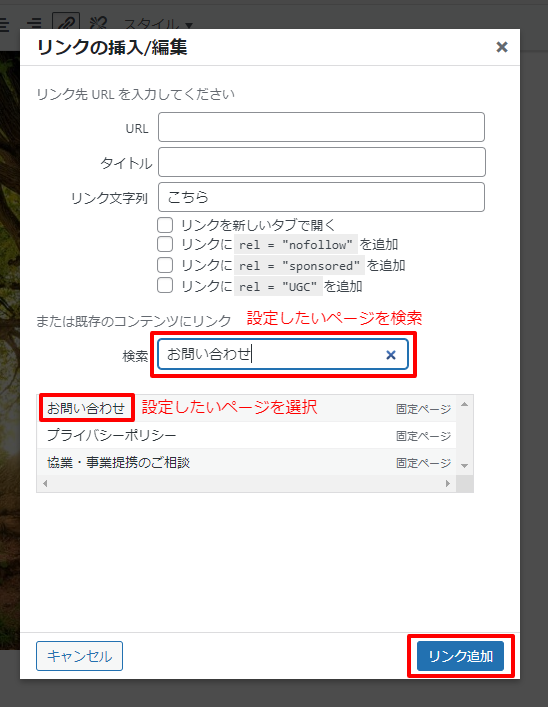Screen dimensions: 548x707
Task: Select 協業・事業提携のご相談 result
Action: click(246, 463)
